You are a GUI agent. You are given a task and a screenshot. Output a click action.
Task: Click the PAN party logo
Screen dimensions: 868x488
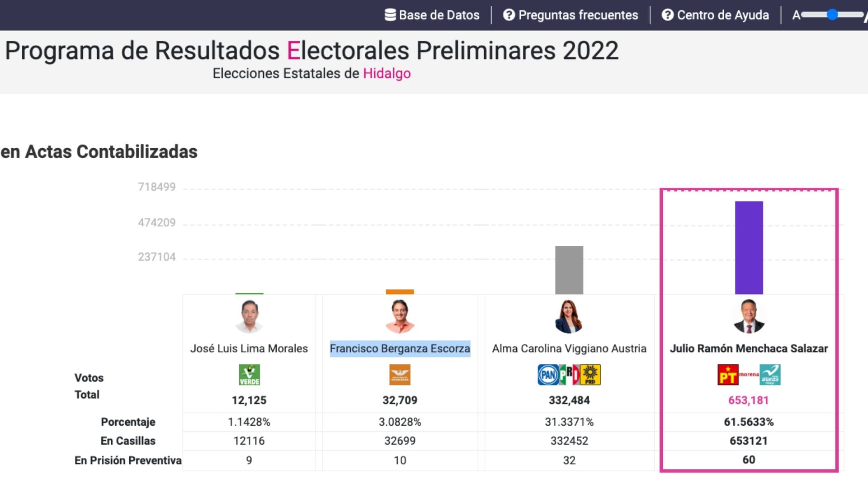point(548,375)
